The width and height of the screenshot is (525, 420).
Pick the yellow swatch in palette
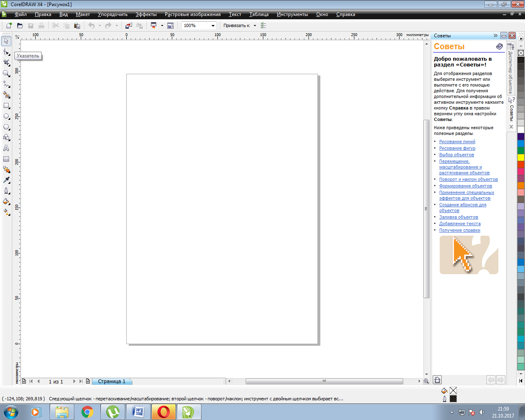point(521,157)
